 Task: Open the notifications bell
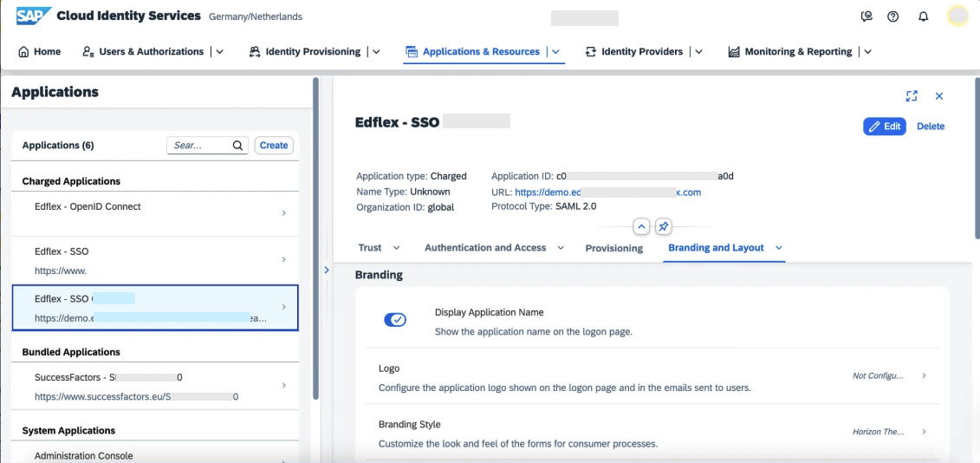[923, 16]
